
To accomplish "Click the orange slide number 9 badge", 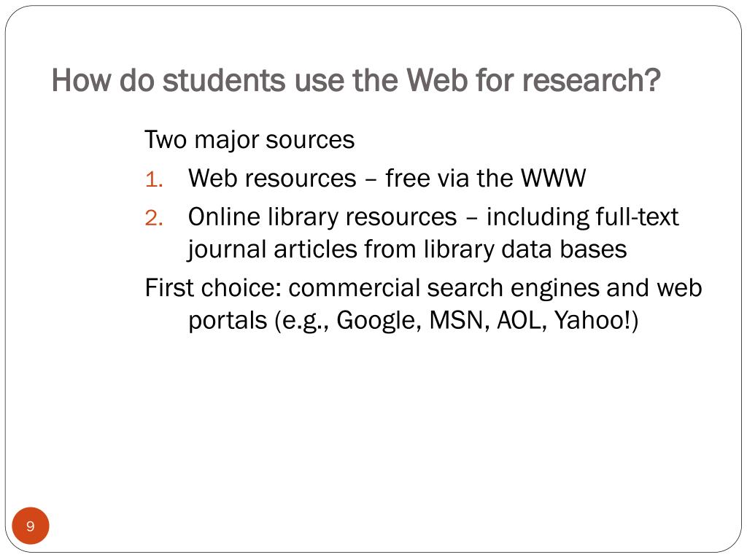I will click(x=31, y=526).
